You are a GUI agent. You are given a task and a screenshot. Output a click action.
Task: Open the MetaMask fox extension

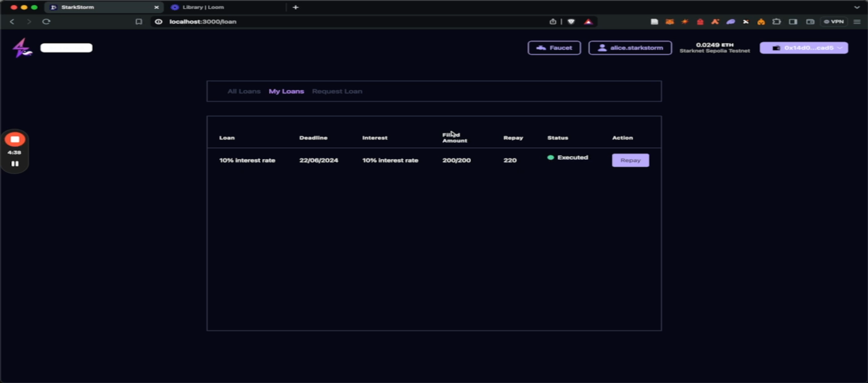670,22
